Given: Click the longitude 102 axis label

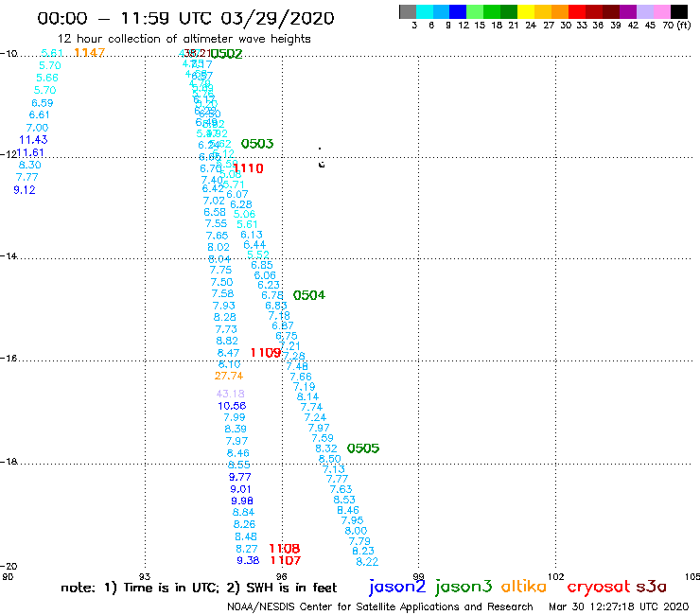Looking at the screenshot, I should point(556,576).
